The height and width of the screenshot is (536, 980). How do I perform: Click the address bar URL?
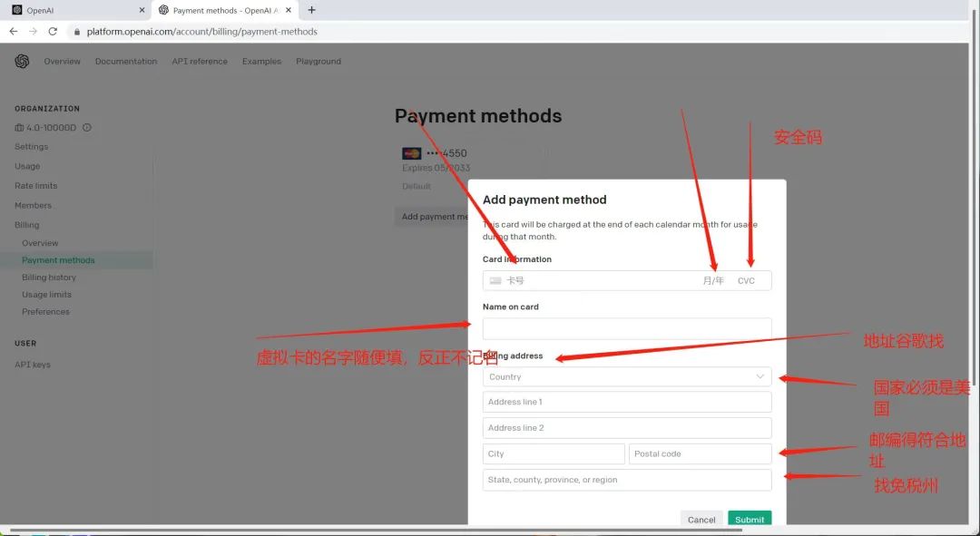tap(201, 31)
